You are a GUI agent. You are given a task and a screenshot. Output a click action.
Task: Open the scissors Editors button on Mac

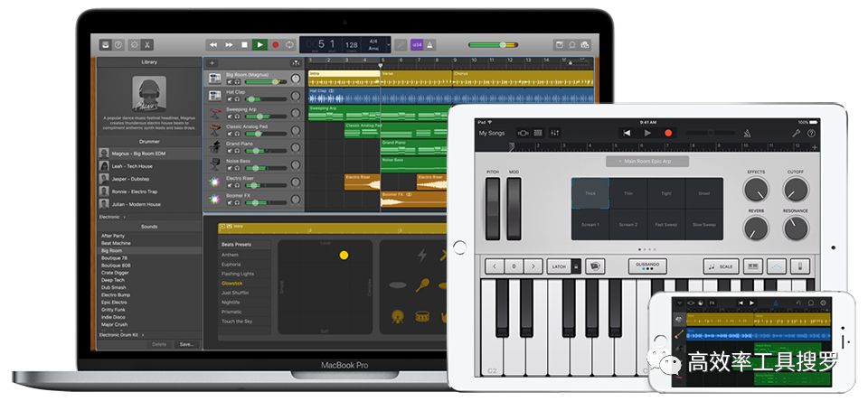tap(147, 45)
